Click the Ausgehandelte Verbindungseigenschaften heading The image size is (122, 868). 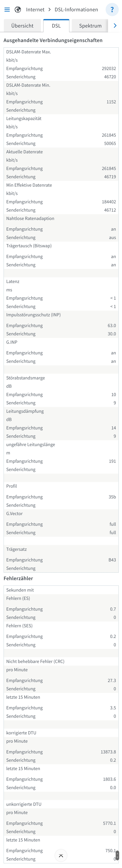coord(53,40)
